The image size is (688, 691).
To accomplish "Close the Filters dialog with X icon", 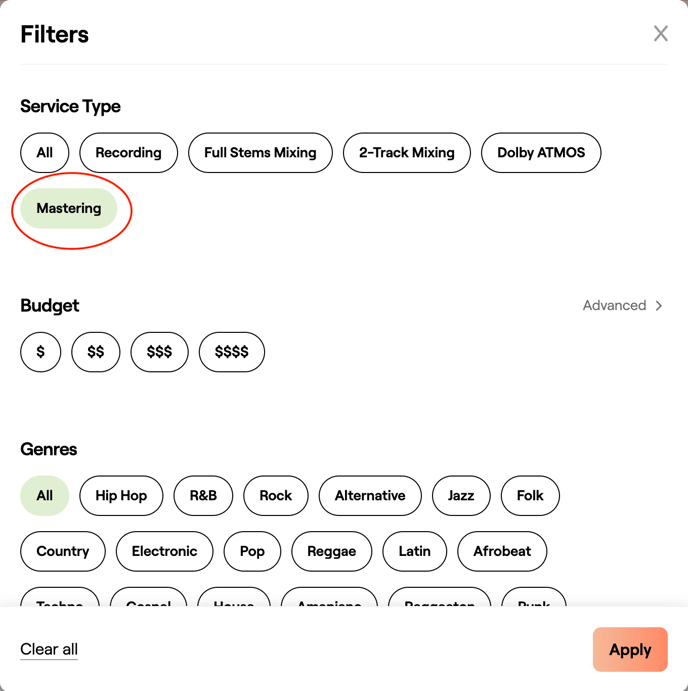I will 661,34.
